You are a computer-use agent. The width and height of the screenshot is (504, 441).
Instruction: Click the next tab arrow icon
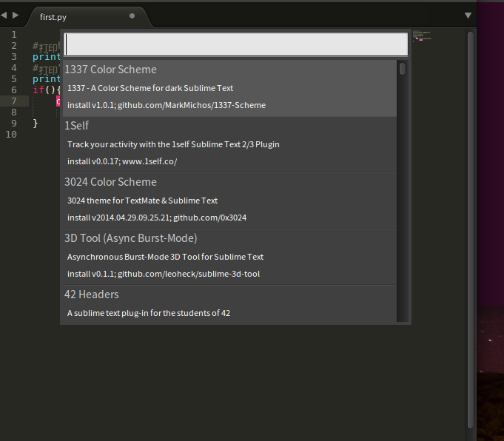tap(16, 15)
